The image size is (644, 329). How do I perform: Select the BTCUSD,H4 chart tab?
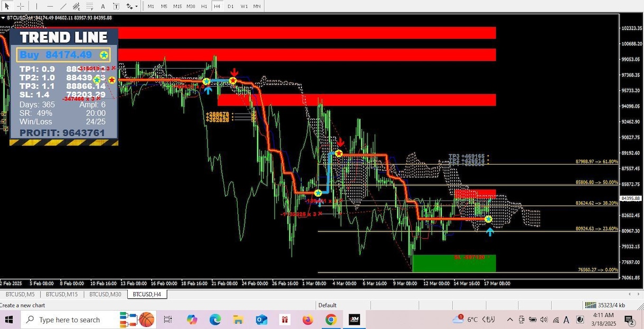[x=147, y=294]
